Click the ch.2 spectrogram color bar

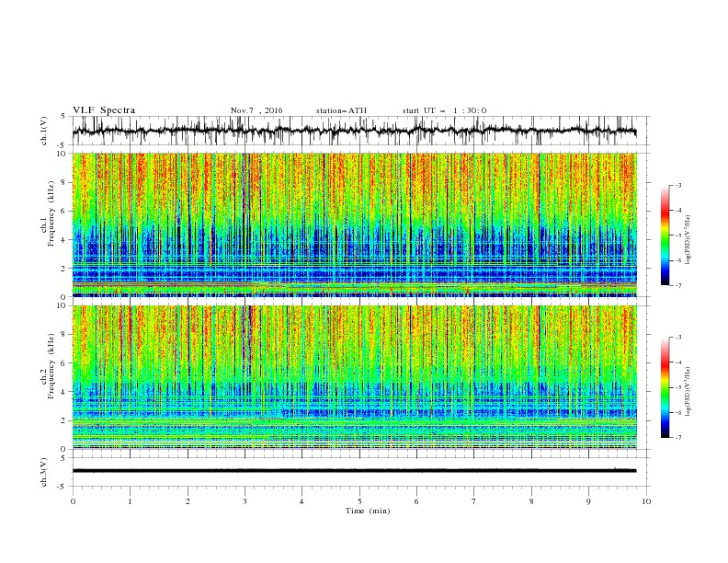click(x=665, y=387)
